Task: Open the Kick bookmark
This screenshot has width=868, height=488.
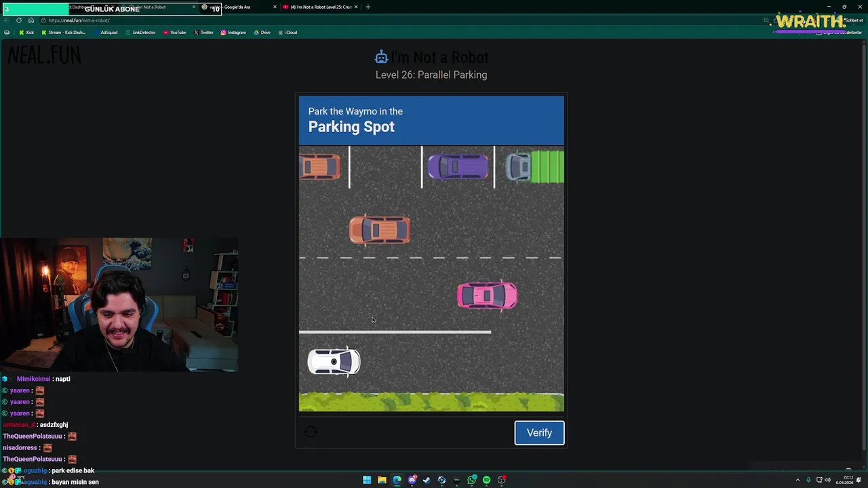Action: point(26,33)
